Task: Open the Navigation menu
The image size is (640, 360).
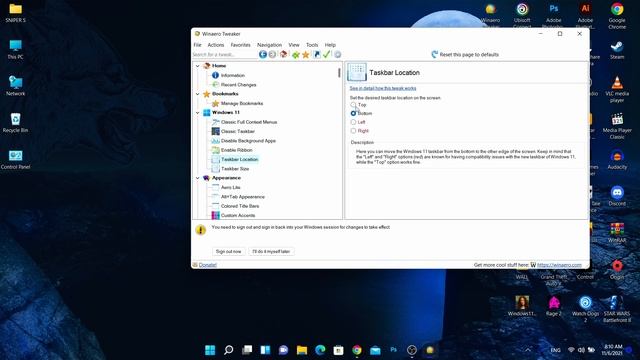Action: point(269,45)
